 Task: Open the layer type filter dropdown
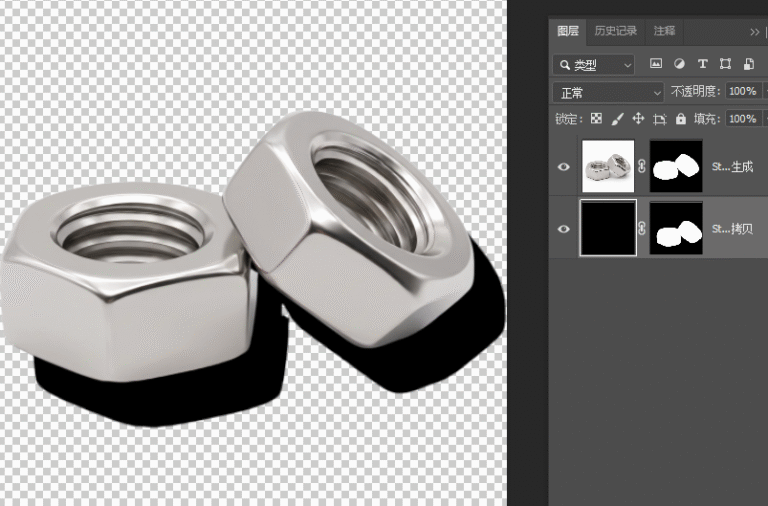coord(594,65)
